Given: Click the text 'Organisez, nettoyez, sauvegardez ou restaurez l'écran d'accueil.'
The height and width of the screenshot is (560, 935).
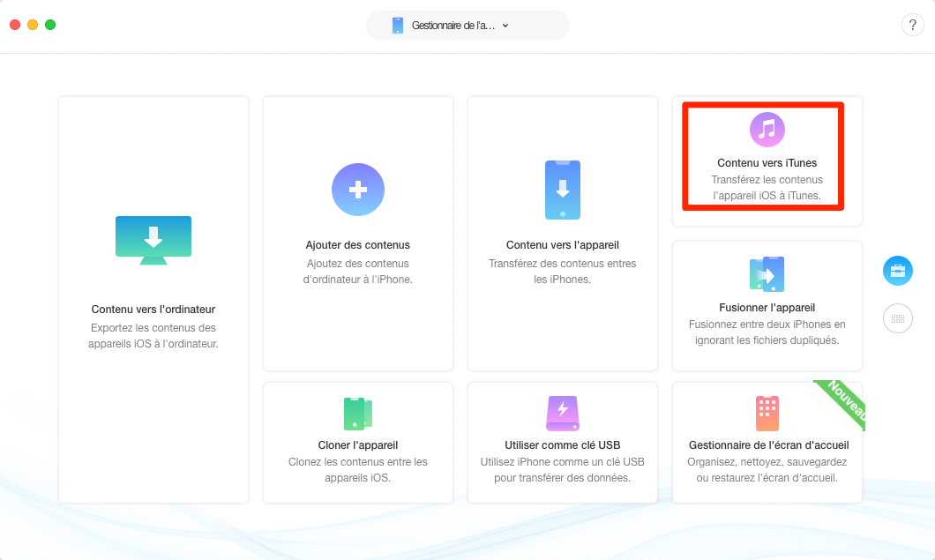Looking at the screenshot, I should pos(767,470).
